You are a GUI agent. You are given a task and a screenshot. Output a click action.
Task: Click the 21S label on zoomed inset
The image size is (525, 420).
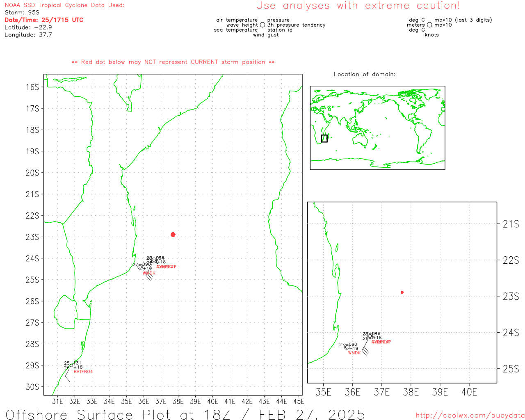511,224
